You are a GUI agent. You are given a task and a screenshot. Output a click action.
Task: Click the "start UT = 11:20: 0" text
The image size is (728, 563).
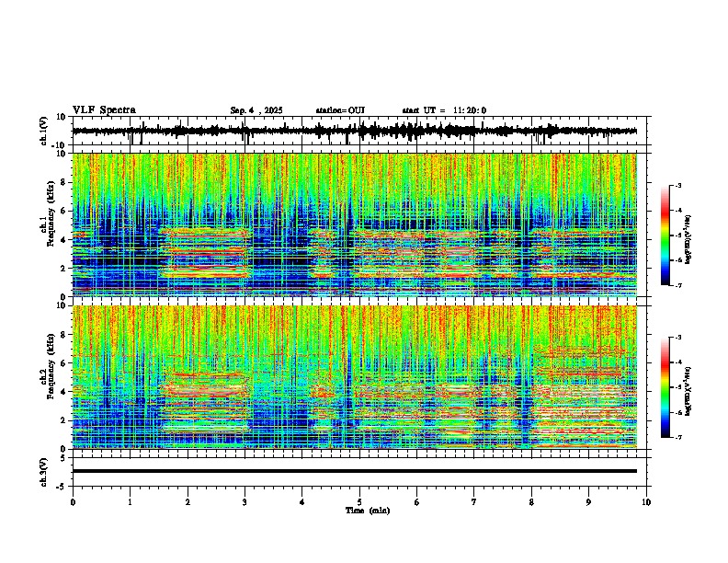point(444,110)
